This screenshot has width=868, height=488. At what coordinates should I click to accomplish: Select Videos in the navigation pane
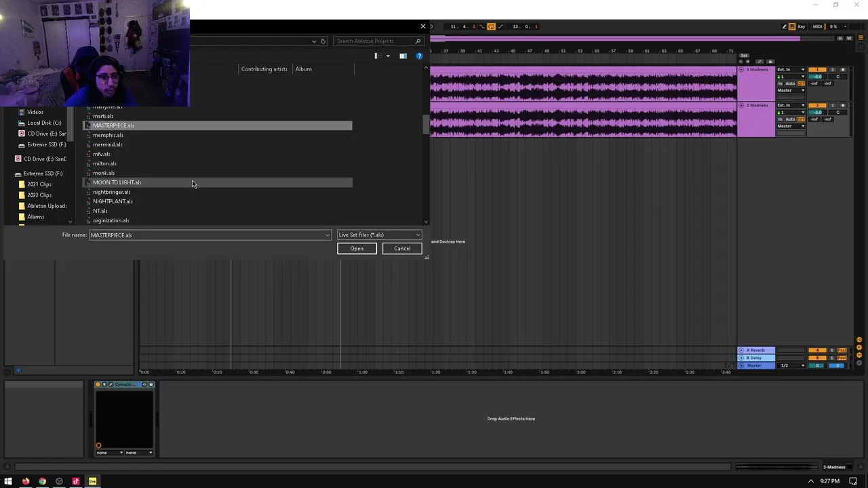(35, 112)
